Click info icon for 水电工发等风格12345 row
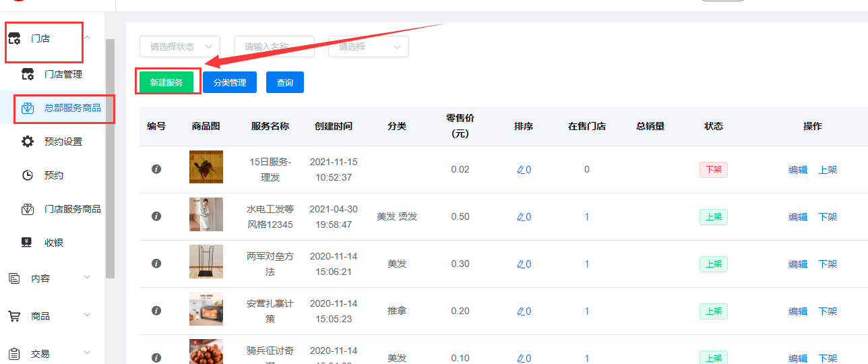This screenshot has height=364, width=868. [156, 216]
